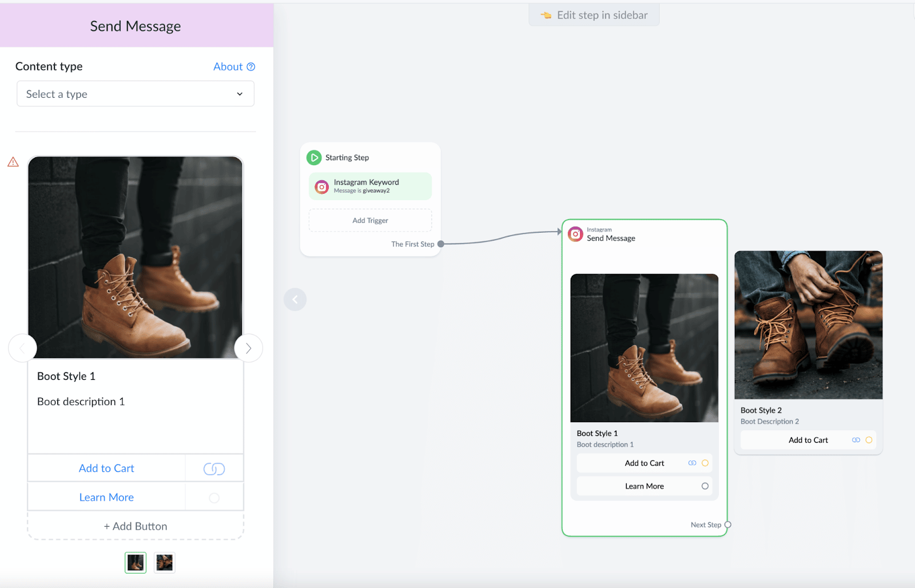This screenshot has height=588, width=915.
Task: Click Learn More button in sidebar
Action: 106,498
